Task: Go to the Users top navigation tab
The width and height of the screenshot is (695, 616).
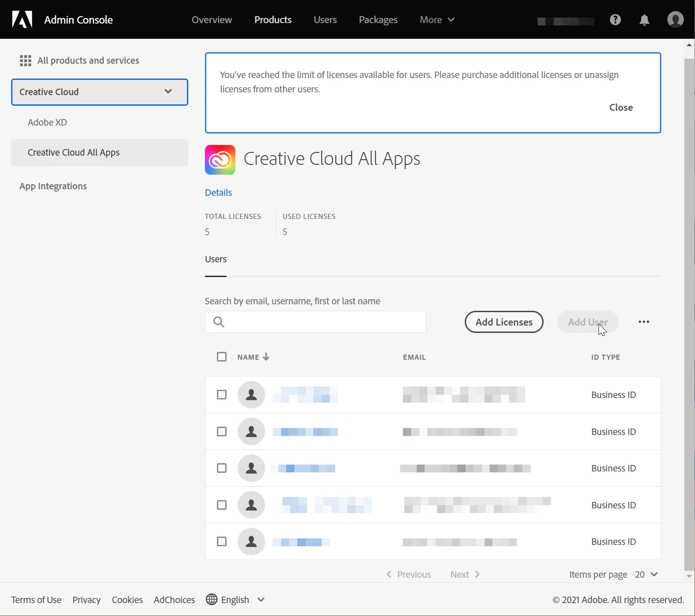Action: tap(325, 20)
